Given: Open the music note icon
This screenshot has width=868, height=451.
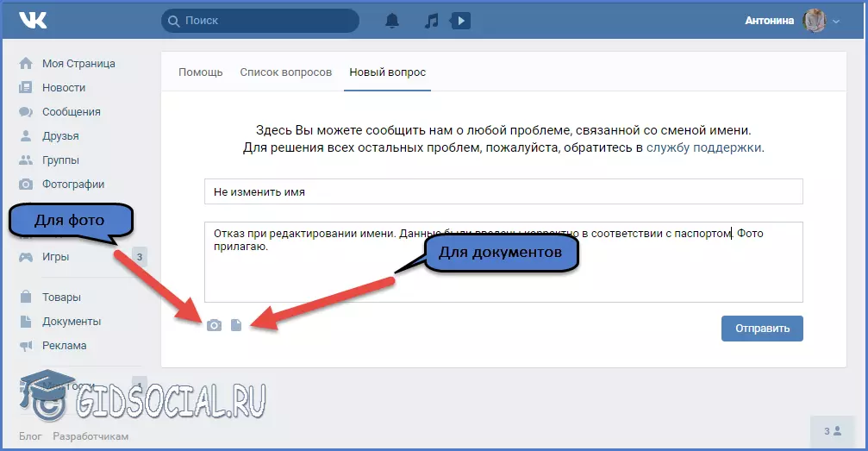Looking at the screenshot, I should [x=432, y=21].
